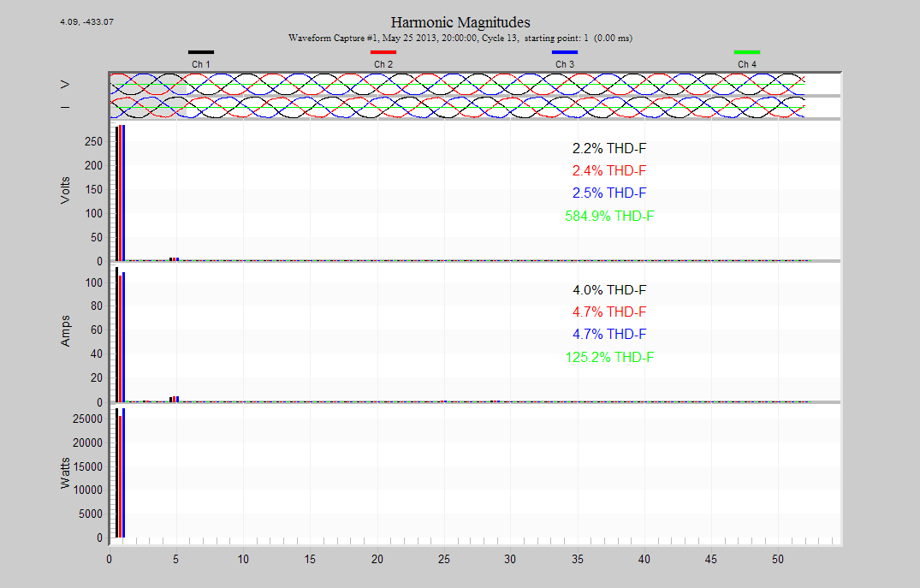Click the Ch 2 red legend marker
The width and height of the screenshot is (920, 588).
tap(382, 51)
